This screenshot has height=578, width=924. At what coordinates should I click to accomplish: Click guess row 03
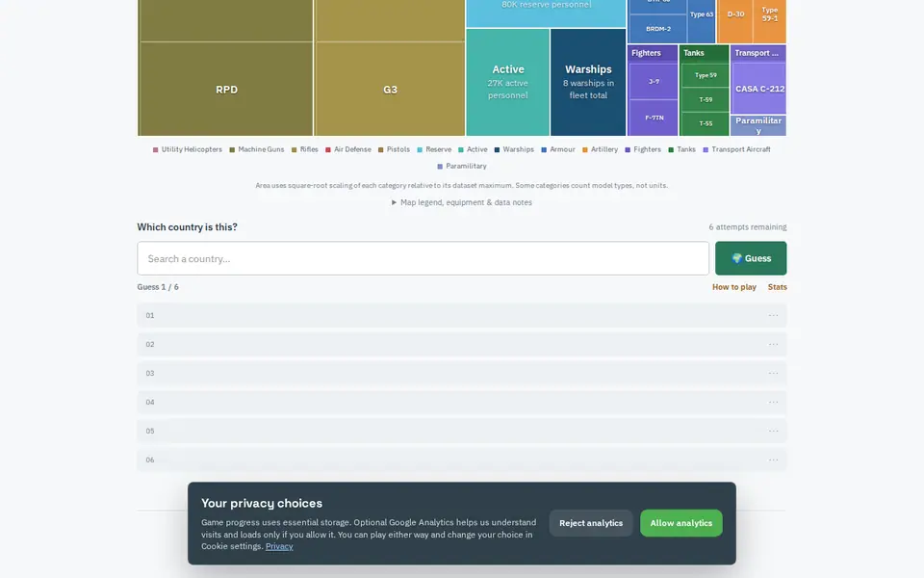pyautogui.click(x=462, y=374)
